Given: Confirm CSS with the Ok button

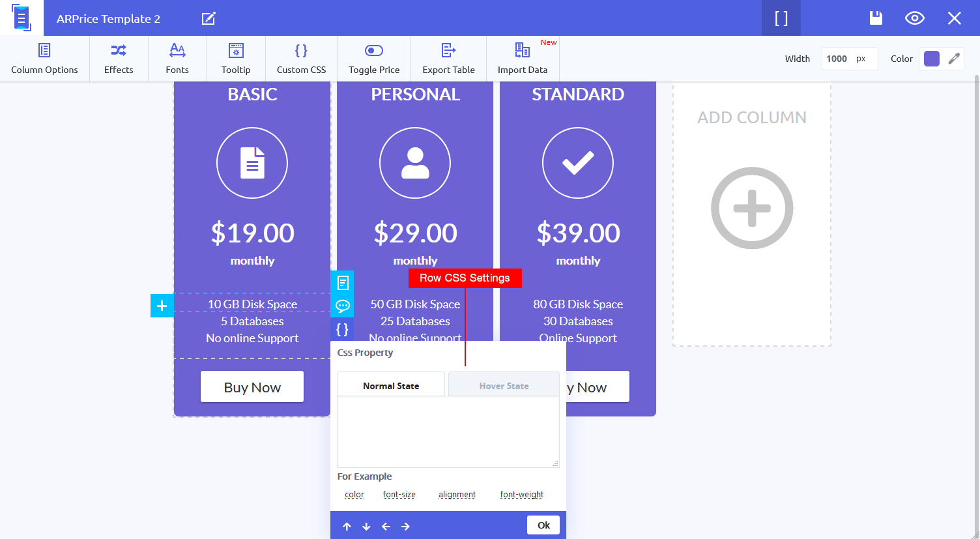Looking at the screenshot, I should tap(543, 525).
